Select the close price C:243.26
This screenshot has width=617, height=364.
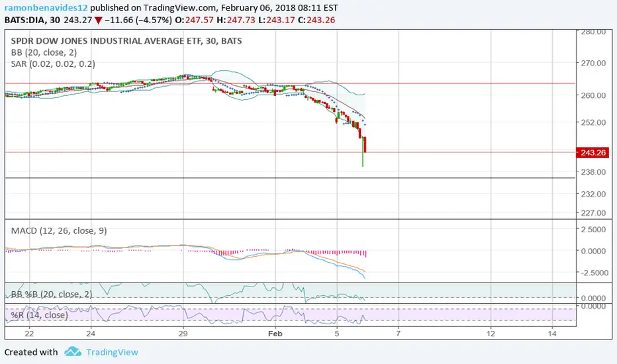pos(316,20)
